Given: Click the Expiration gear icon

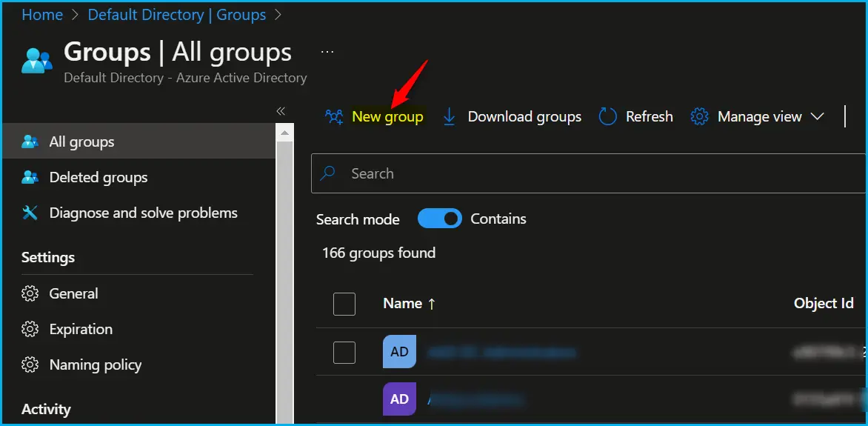Looking at the screenshot, I should (30, 329).
